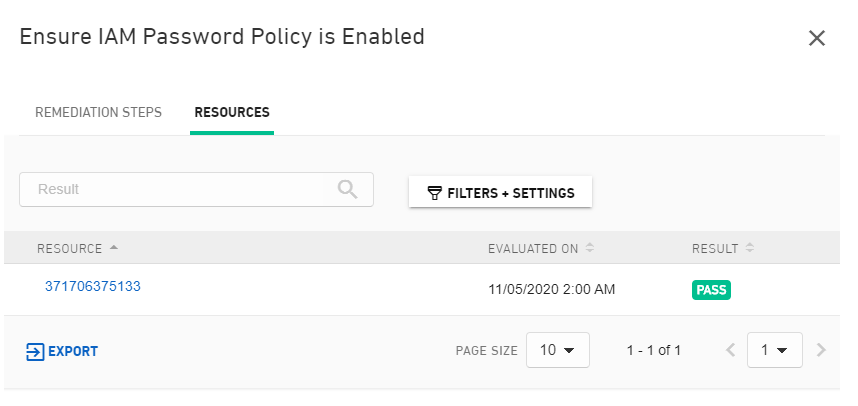This screenshot has height=406, width=858.
Task: Click the Export button label
Action: coord(73,351)
